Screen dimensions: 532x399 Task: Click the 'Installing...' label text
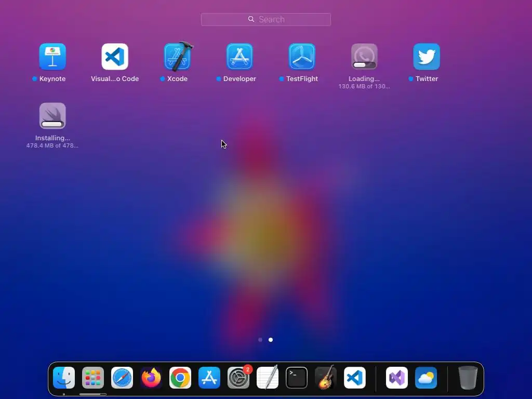52,138
